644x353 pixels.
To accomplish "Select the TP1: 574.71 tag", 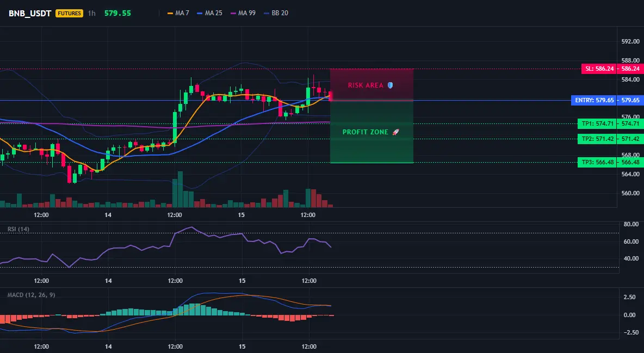I will (x=597, y=123).
